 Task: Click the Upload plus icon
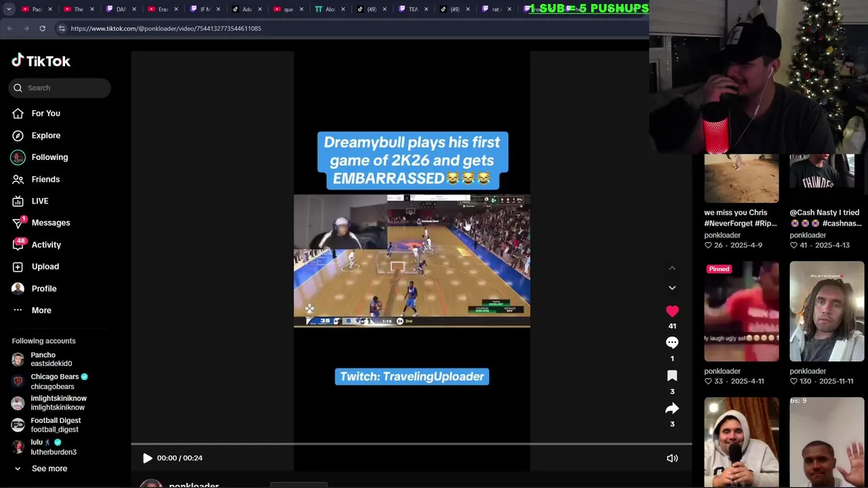[x=18, y=266]
